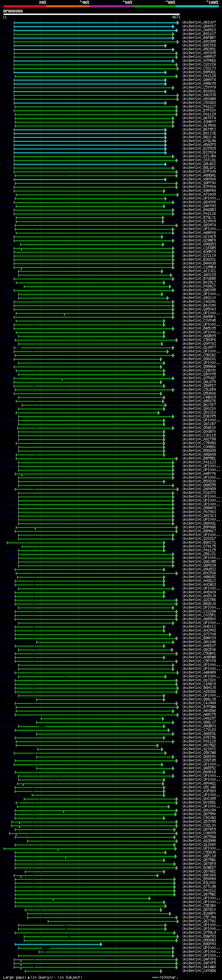
Task: Select the UniRef100_C6SYZ4 entry
Action: tap(199, 64)
